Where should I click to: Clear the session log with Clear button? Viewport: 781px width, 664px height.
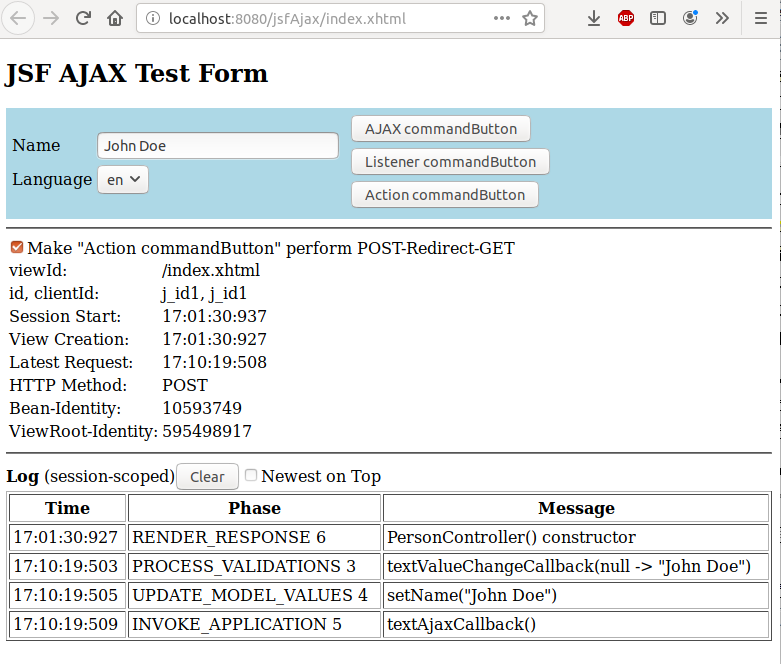207,477
